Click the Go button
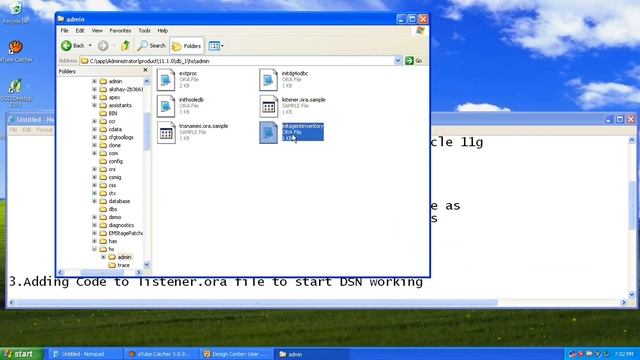640x360 pixels. point(414,61)
